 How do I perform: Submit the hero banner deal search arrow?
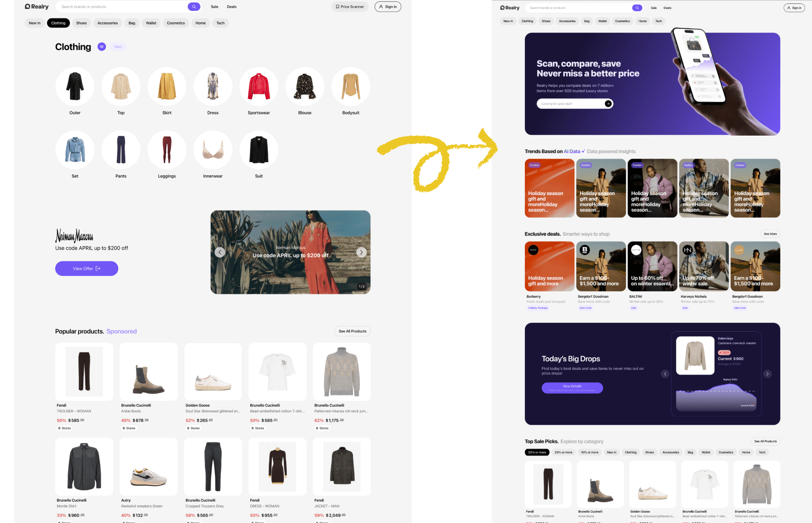pyautogui.click(x=608, y=103)
